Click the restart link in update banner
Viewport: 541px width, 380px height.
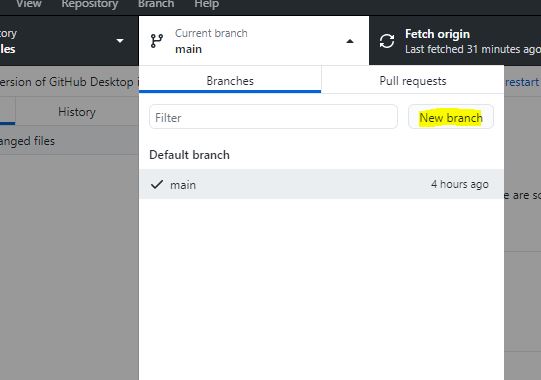pos(521,82)
